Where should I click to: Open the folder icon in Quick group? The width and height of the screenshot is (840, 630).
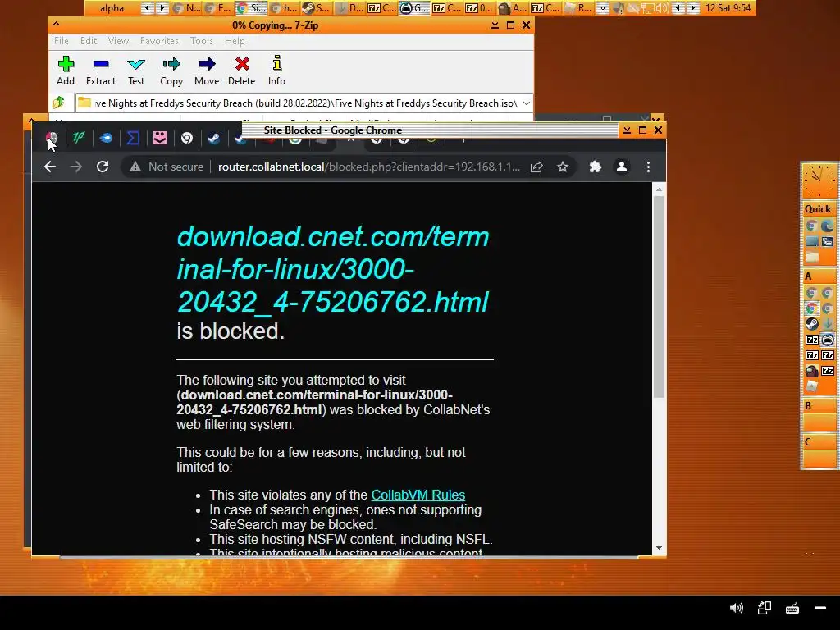pos(811,257)
